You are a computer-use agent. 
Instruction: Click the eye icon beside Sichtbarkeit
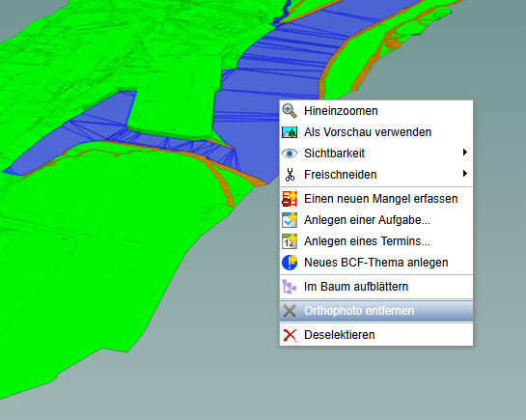290,154
